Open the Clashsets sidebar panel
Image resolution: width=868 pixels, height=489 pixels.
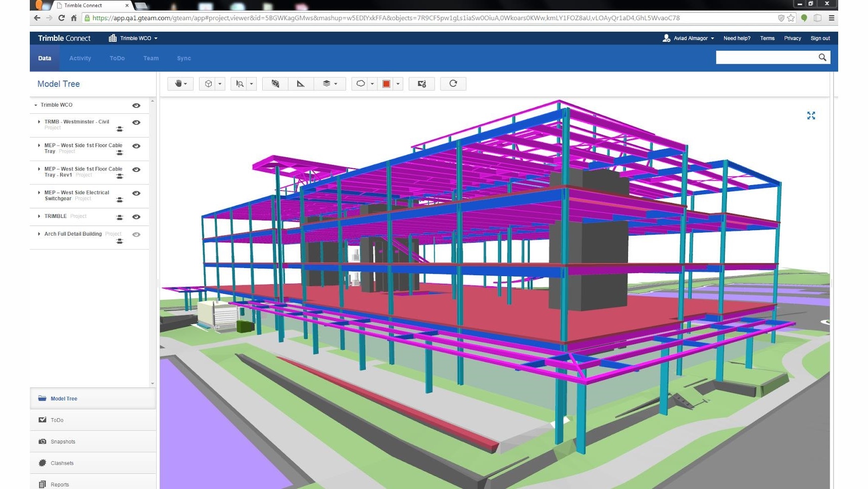(93, 463)
